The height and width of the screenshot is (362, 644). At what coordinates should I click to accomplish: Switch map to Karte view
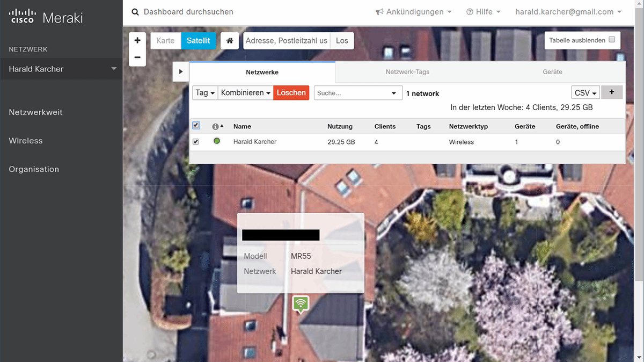(165, 41)
